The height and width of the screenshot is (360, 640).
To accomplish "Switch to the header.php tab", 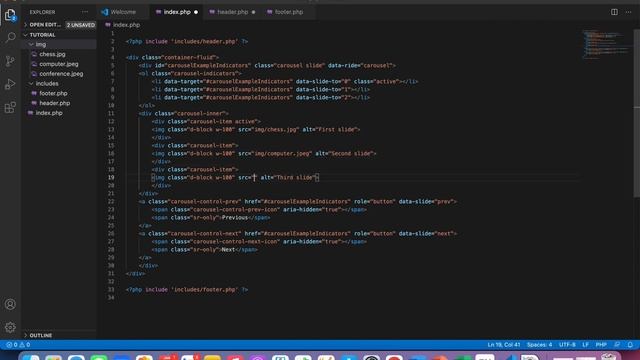I will pyautogui.click(x=232, y=12).
